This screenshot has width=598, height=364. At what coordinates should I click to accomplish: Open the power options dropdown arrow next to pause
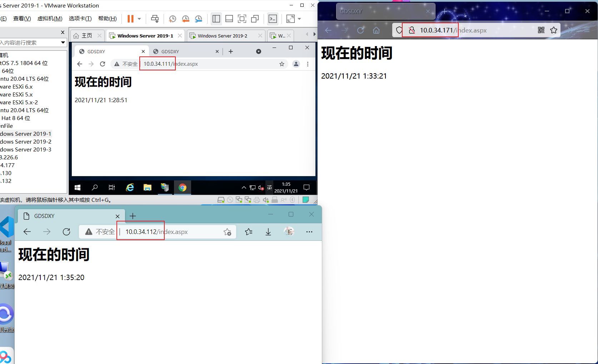(139, 19)
